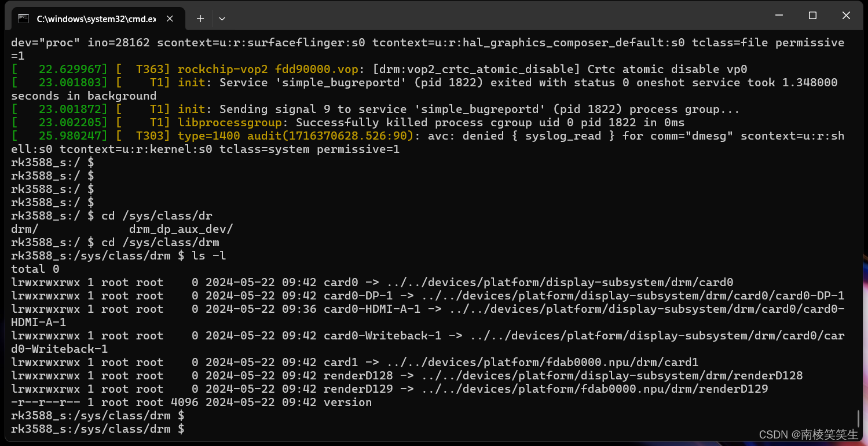
Task: Click 'card0-Writeback-1' entry name
Action: [382, 335]
